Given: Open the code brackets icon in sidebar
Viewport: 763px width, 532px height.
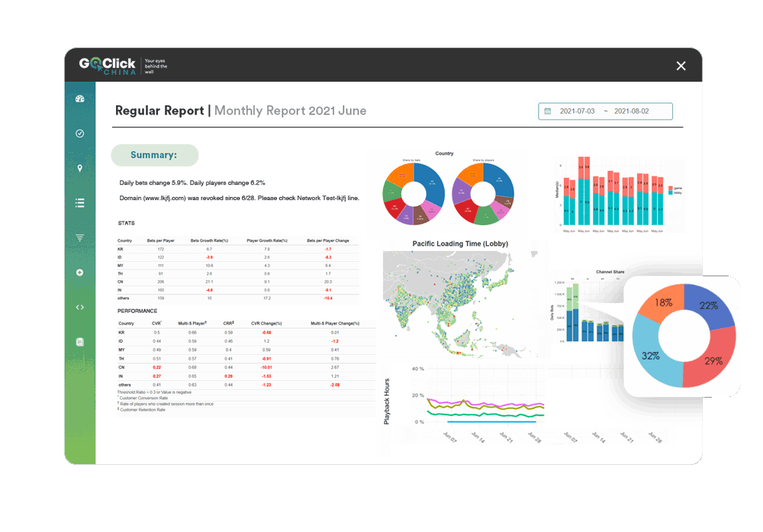Looking at the screenshot, I should 79,307.
